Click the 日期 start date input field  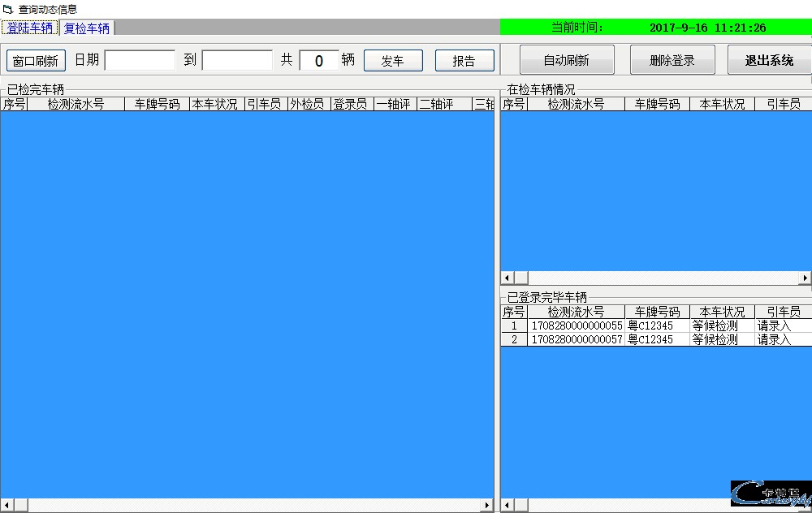coord(140,59)
